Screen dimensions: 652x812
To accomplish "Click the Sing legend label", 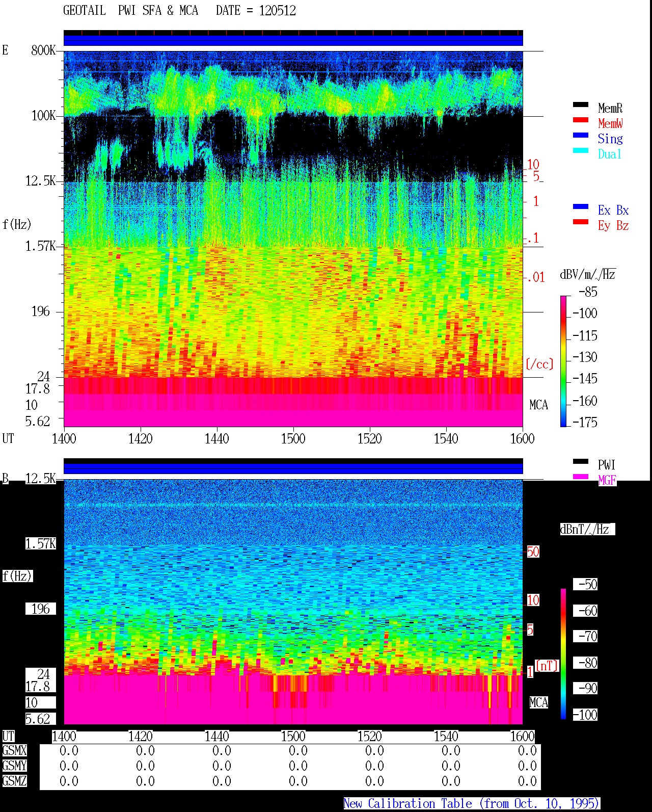I will tap(610, 139).
